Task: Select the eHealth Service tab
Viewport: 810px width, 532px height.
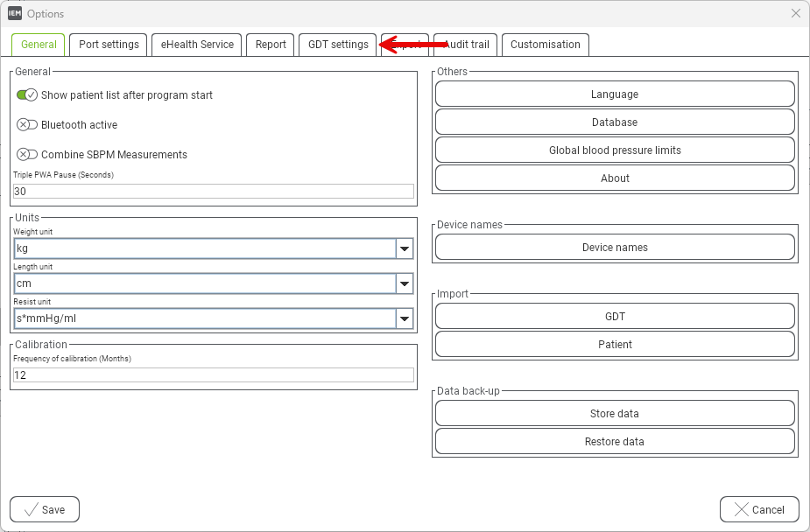Action: coord(197,45)
